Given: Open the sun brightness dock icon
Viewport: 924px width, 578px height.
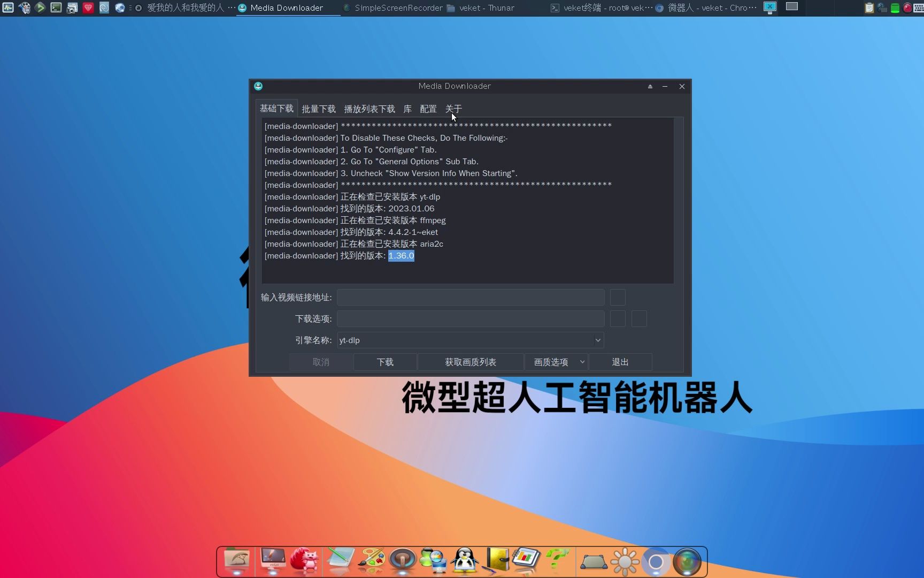Looking at the screenshot, I should tap(625, 562).
